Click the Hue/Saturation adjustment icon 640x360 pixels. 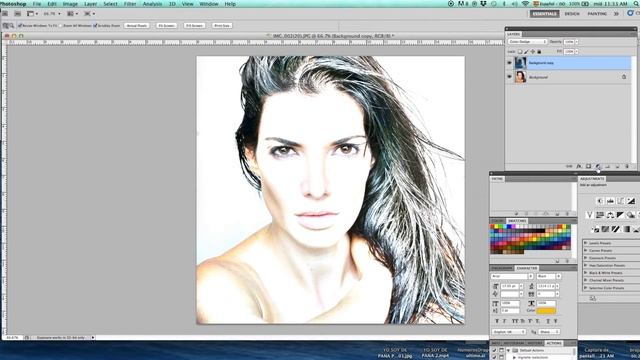click(600, 215)
